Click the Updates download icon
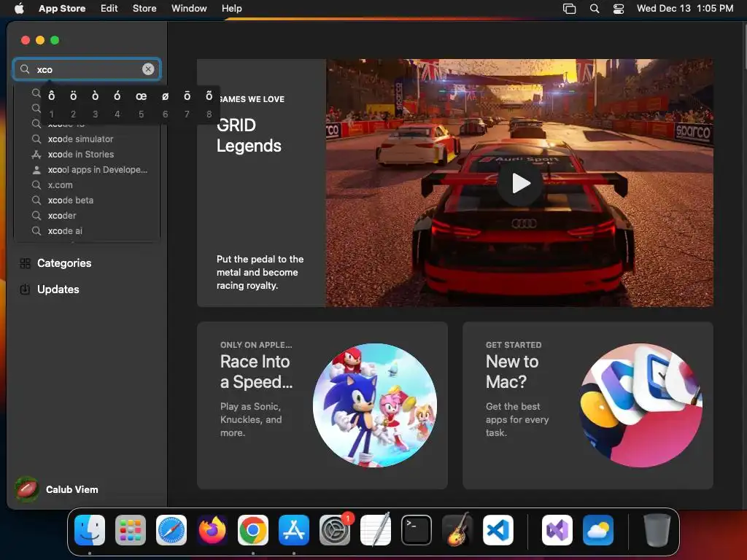Screen dimensions: 747x560 pyautogui.click(x=26, y=289)
